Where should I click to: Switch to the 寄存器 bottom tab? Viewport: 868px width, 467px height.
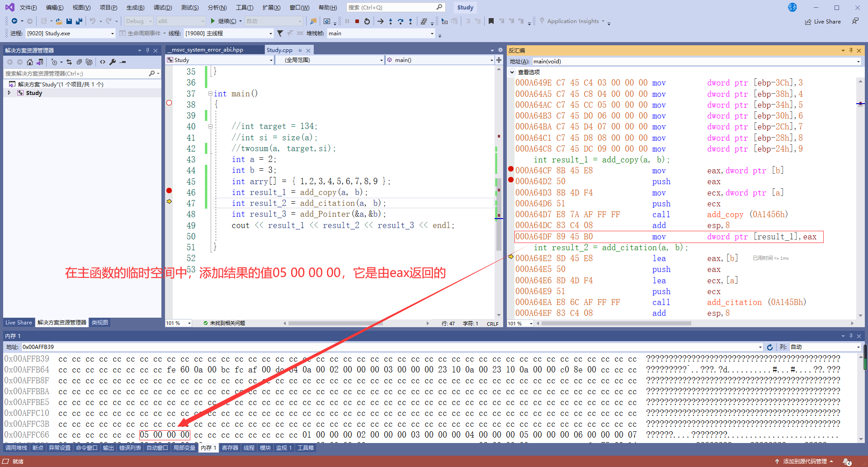click(230, 448)
